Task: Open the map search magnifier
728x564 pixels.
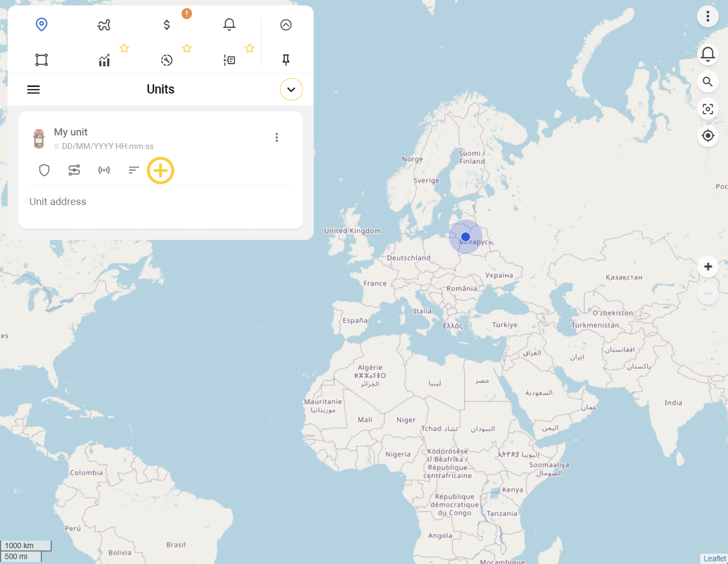Action: (708, 82)
